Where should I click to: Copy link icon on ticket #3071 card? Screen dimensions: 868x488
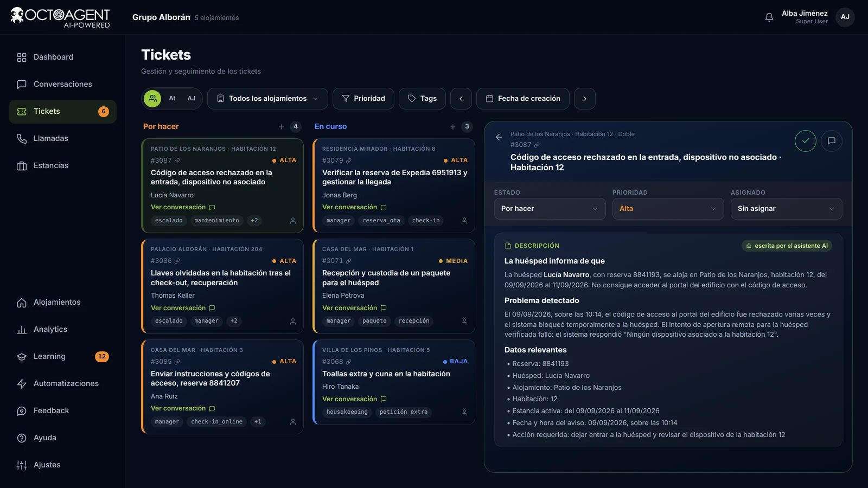tap(349, 261)
